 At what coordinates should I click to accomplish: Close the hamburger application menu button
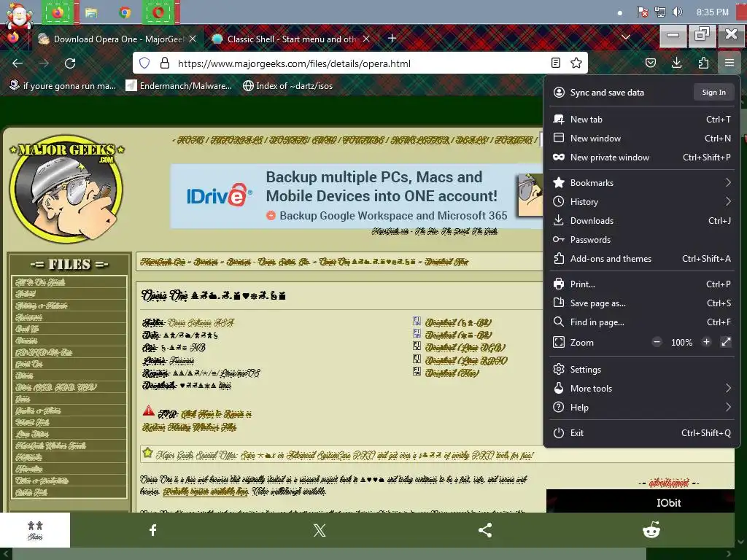coord(729,63)
